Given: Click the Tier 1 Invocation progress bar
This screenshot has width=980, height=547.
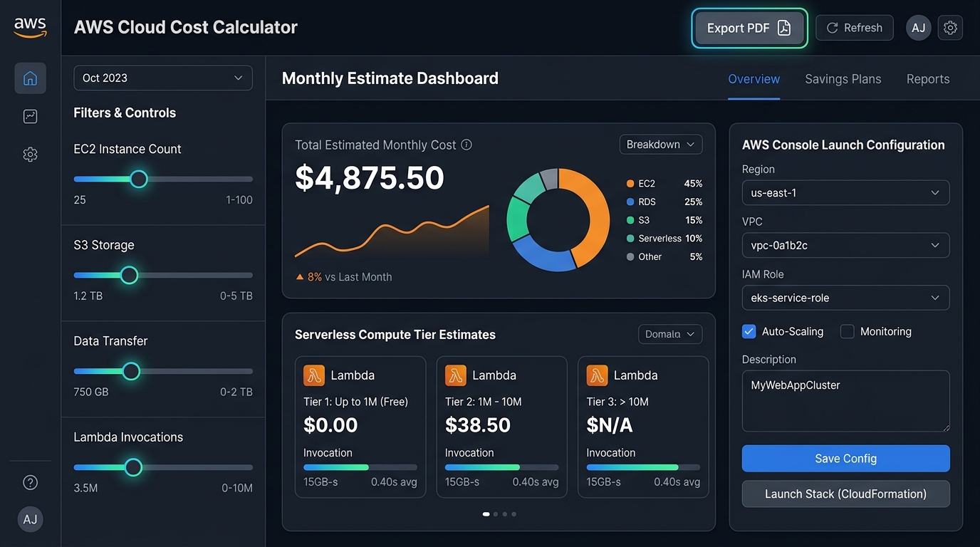Looking at the screenshot, I should 360,467.
